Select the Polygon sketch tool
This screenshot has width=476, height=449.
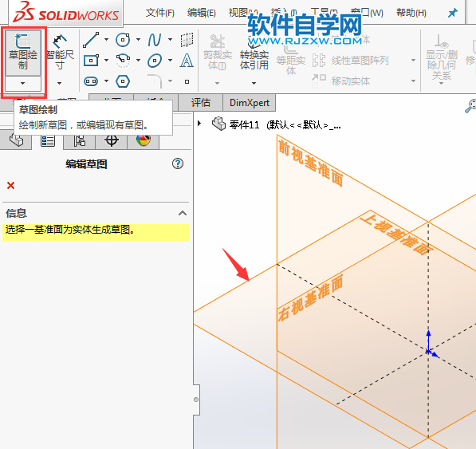(123, 81)
